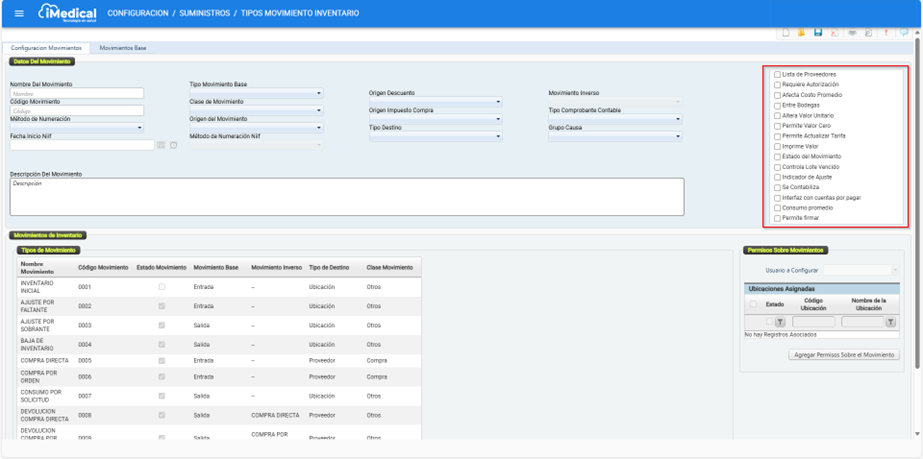Click filter icon under Nombre de la Ubicación
923x459 pixels.
(x=890, y=322)
